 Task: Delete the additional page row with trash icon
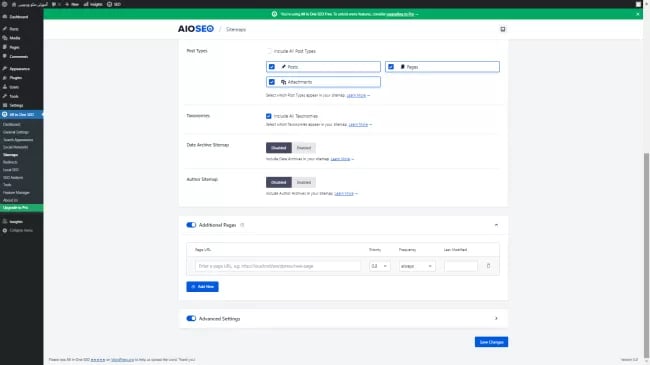pos(488,266)
